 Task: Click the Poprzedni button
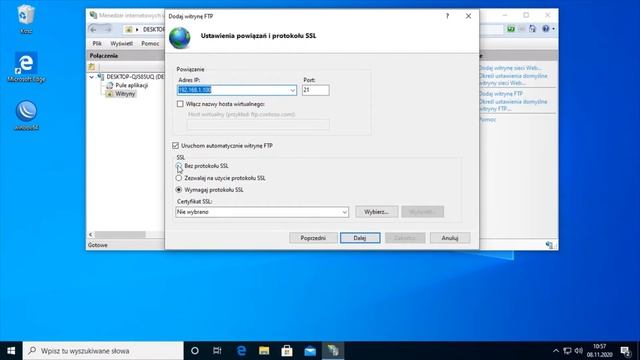pos(313,238)
